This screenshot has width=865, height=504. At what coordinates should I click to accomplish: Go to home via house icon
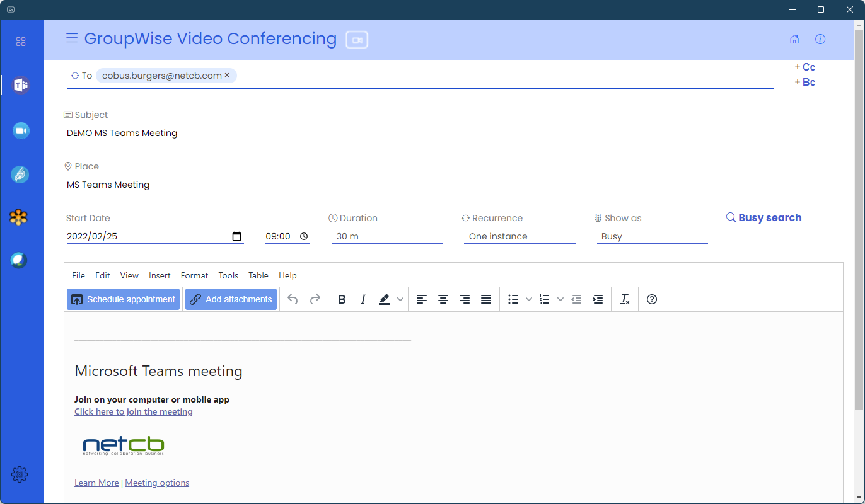794,39
